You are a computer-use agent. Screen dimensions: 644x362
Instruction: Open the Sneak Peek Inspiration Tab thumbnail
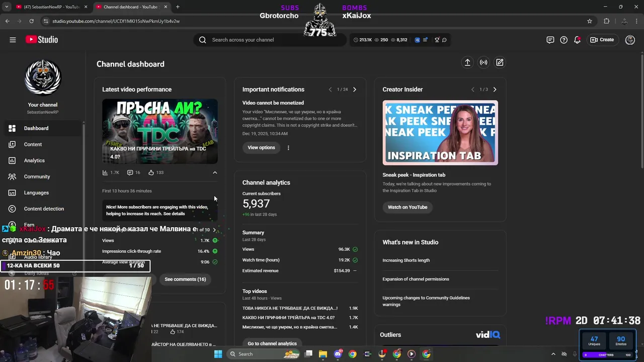click(440, 133)
